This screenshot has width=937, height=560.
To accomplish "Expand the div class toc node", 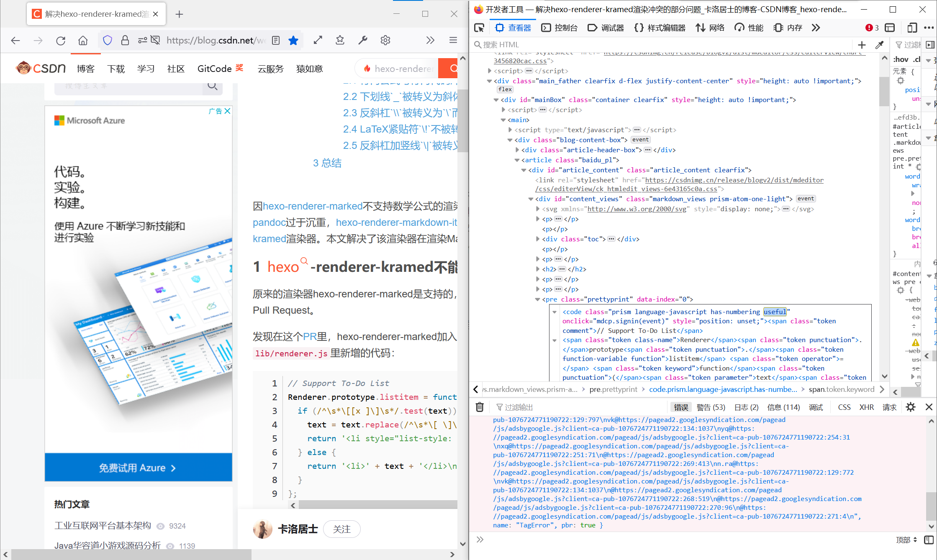I will [538, 239].
